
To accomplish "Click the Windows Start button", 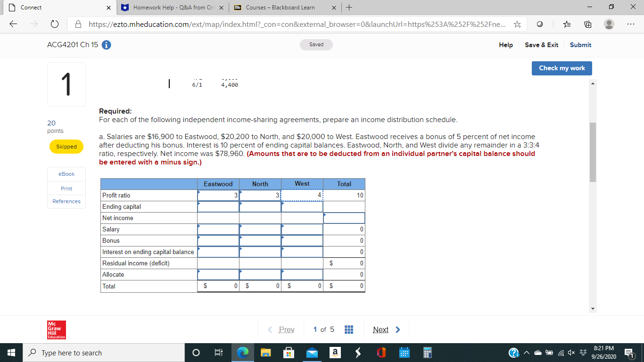I will (x=11, y=353).
